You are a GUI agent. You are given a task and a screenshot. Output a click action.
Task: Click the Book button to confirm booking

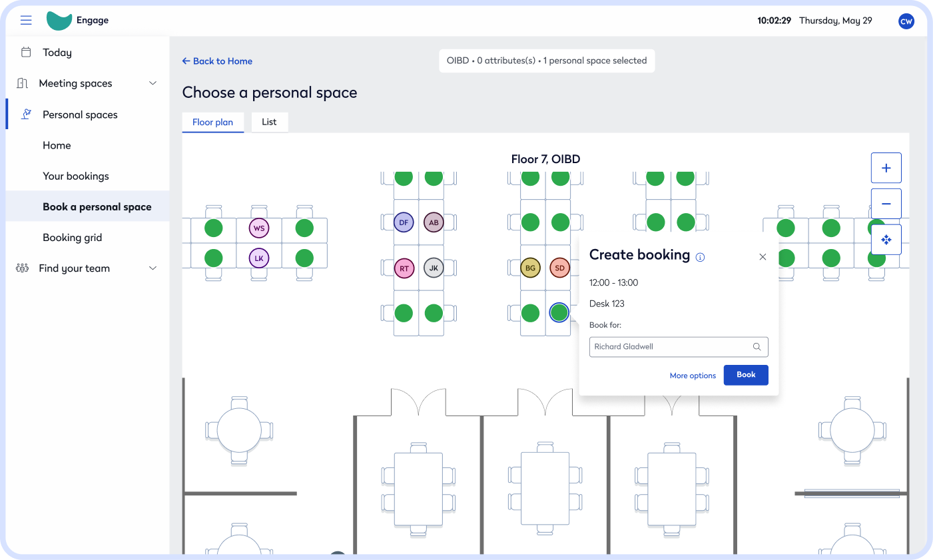745,375
